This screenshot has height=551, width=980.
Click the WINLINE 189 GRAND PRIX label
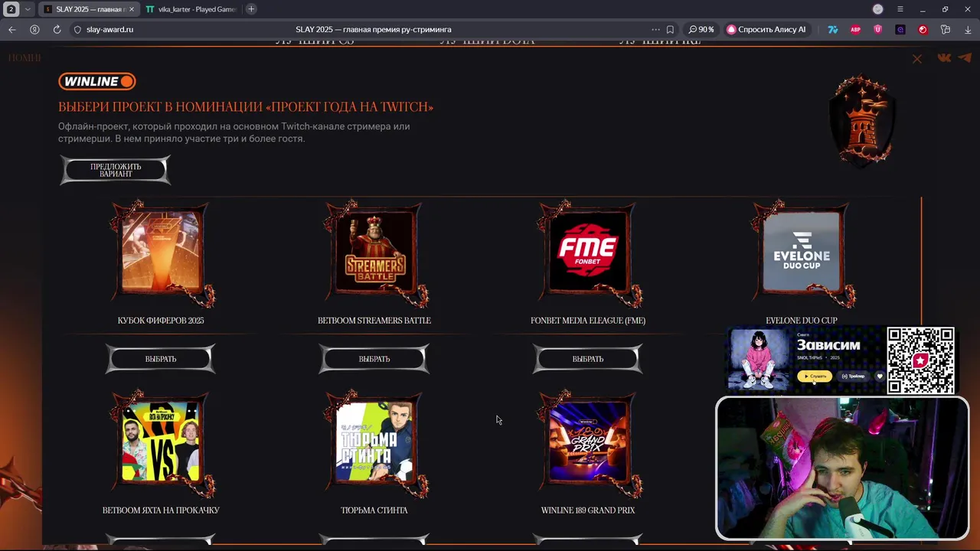coord(588,510)
